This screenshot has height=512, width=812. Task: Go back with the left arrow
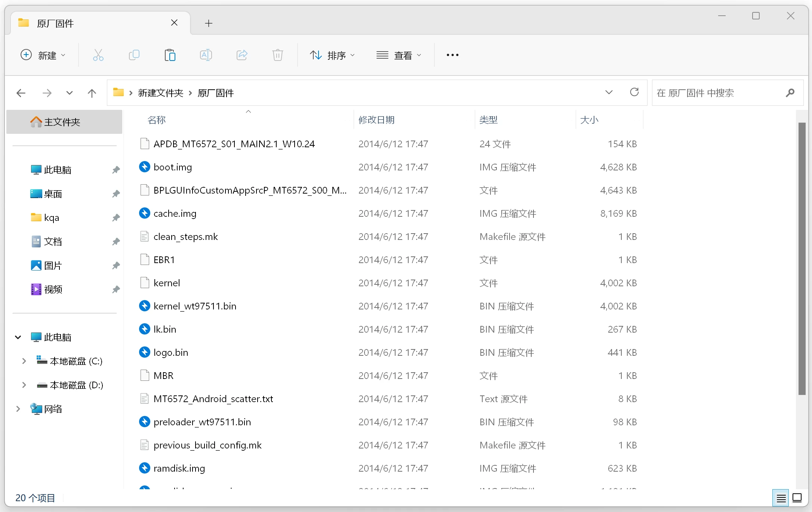(x=21, y=93)
